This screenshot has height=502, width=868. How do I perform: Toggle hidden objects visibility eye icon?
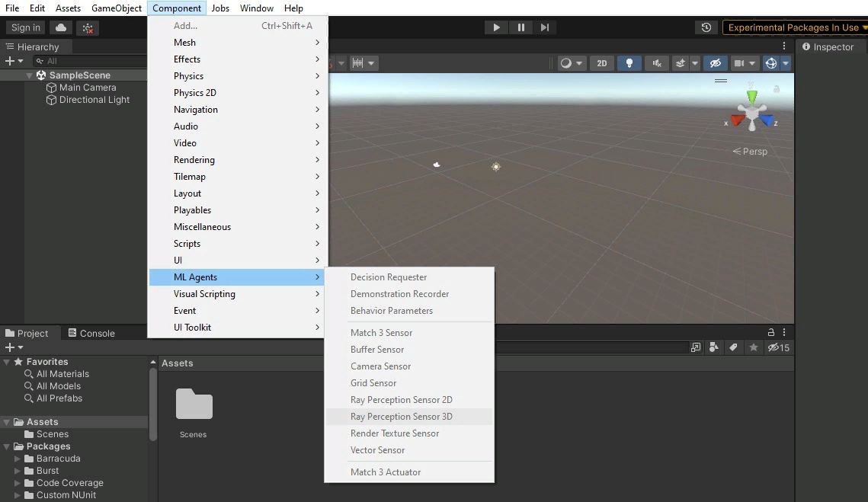(x=716, y=63)
